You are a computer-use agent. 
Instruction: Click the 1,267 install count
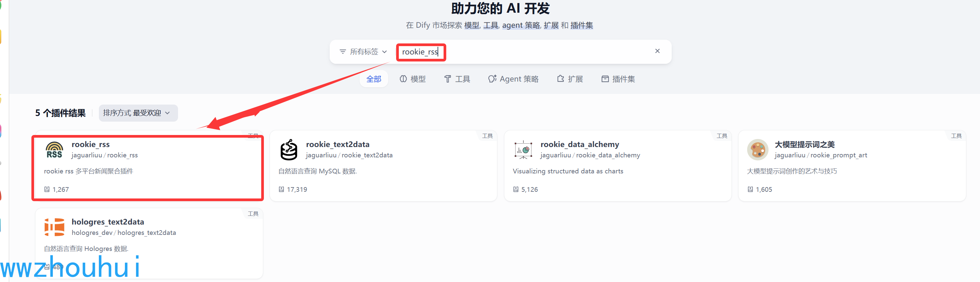pos(60,189)
